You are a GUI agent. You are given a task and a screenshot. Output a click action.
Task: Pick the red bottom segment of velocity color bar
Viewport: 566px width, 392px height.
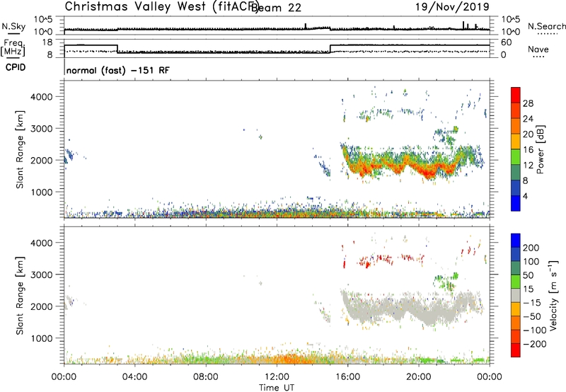pos(516,350)
